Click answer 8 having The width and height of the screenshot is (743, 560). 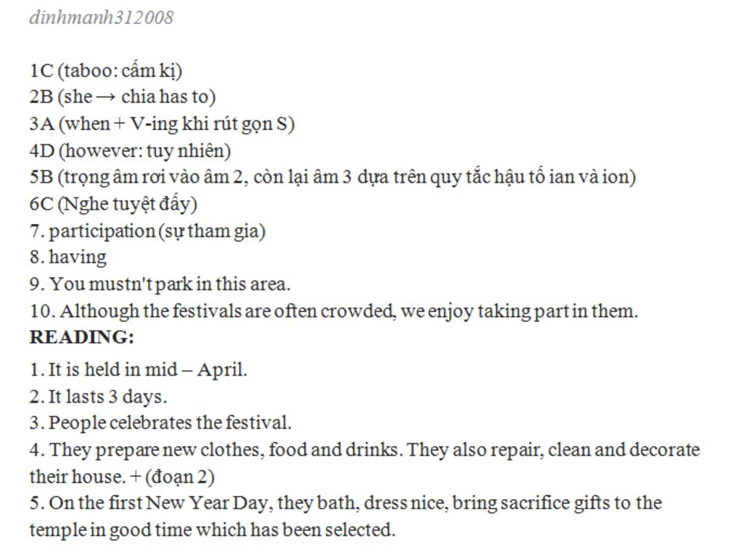67,258
